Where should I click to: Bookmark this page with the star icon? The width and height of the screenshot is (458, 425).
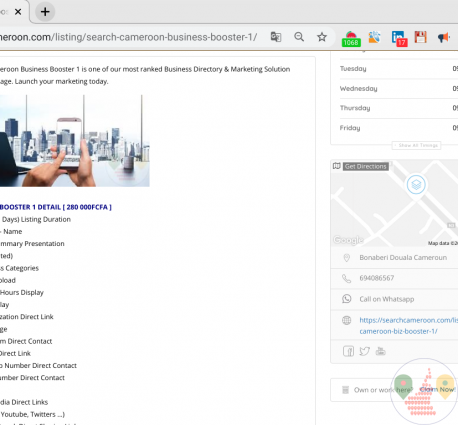click(x=322, y=37)
